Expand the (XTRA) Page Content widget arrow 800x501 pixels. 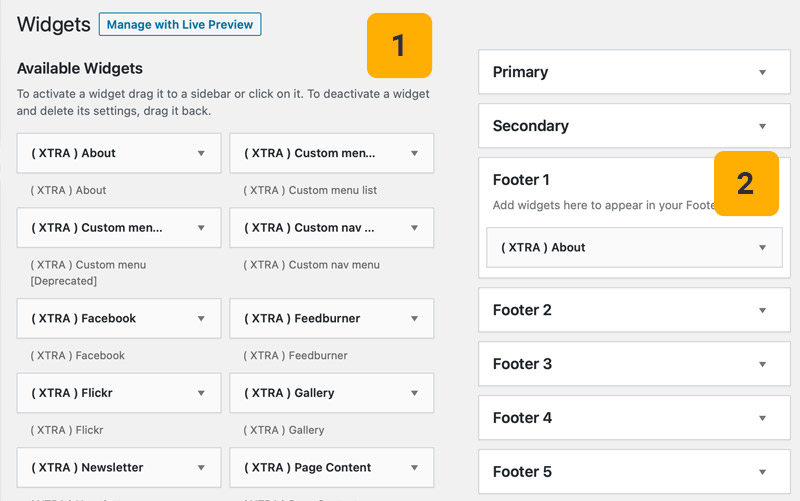pos(414,467)
